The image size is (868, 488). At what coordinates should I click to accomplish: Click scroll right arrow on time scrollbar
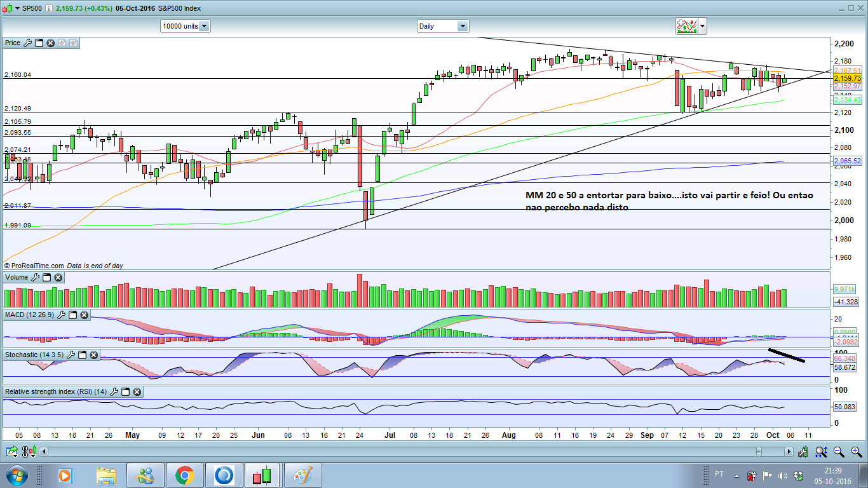coord(789,452)
